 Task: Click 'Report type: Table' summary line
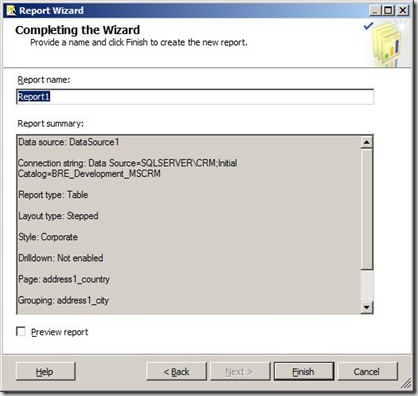click(x=53, y=195)
